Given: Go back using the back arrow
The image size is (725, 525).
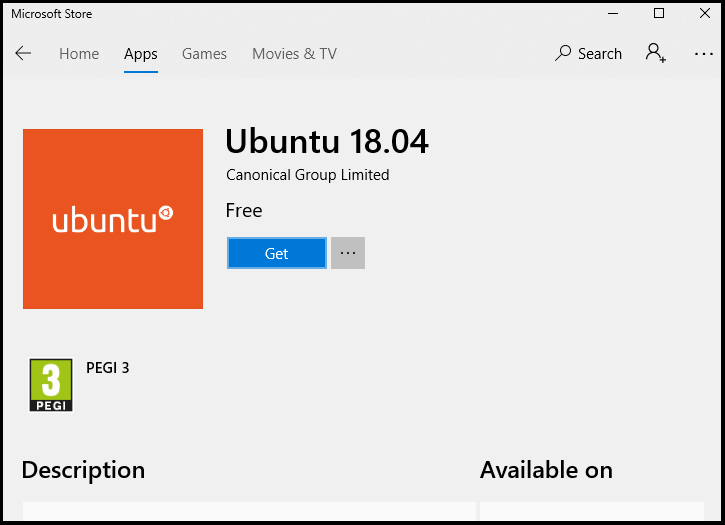Looking at the screenshot, I should 23,54.
